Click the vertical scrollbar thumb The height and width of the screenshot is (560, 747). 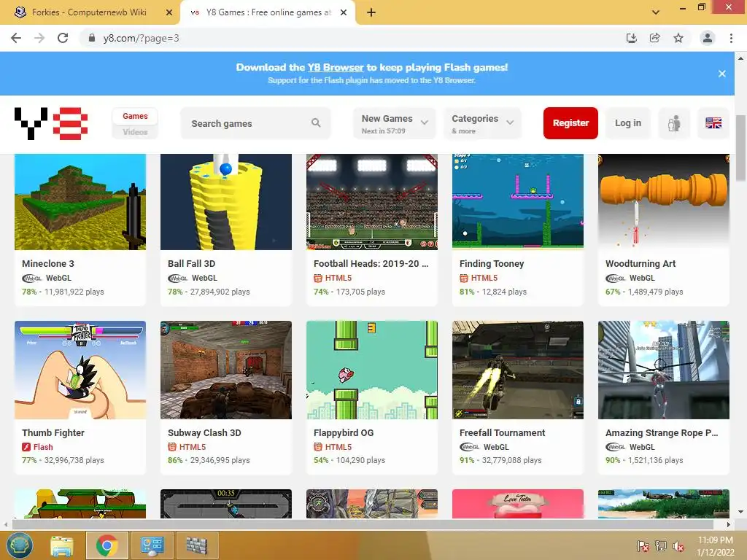tap(740, 148)
